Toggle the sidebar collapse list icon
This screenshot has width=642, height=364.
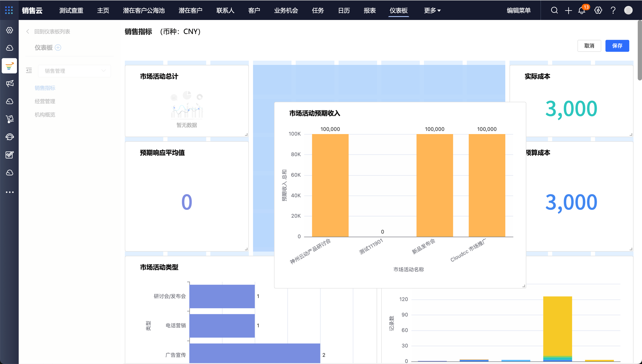pos(29,71)
